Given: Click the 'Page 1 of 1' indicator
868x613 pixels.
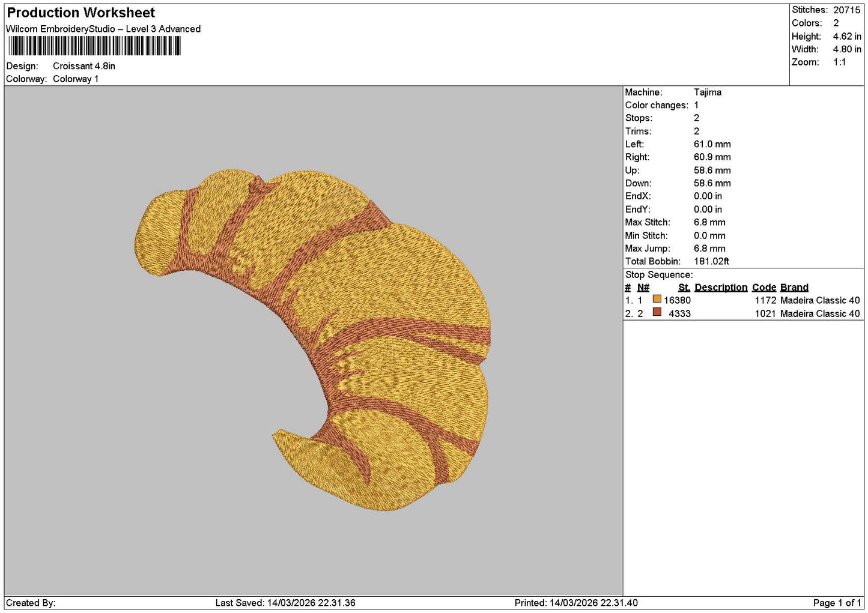Looking at the screenshot, I should pos(837,603).
